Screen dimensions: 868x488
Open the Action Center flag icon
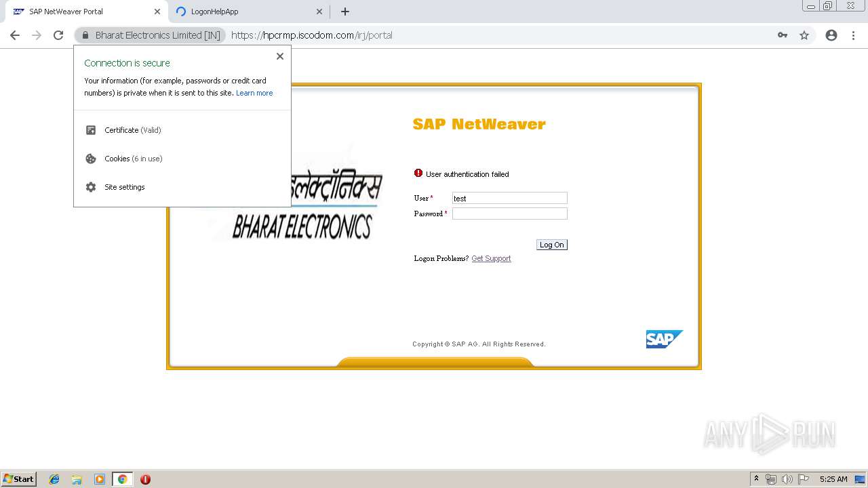804,479
